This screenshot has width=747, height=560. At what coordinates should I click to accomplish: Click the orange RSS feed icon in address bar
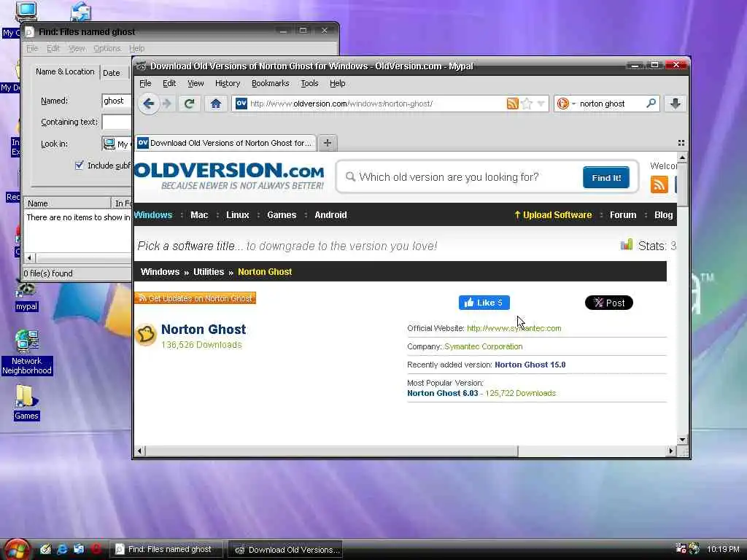pyautogui.click(x=513, y=104)
